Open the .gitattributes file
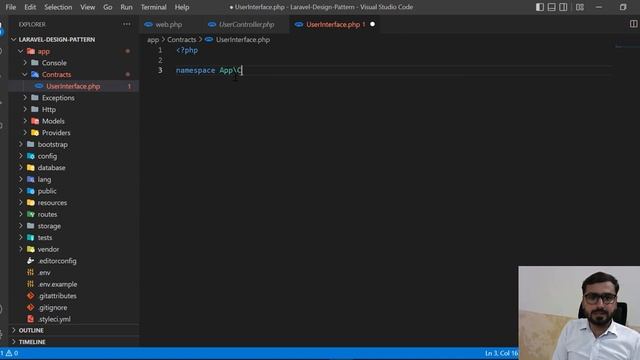The image size is (640, 360). [x=57, y=296]
